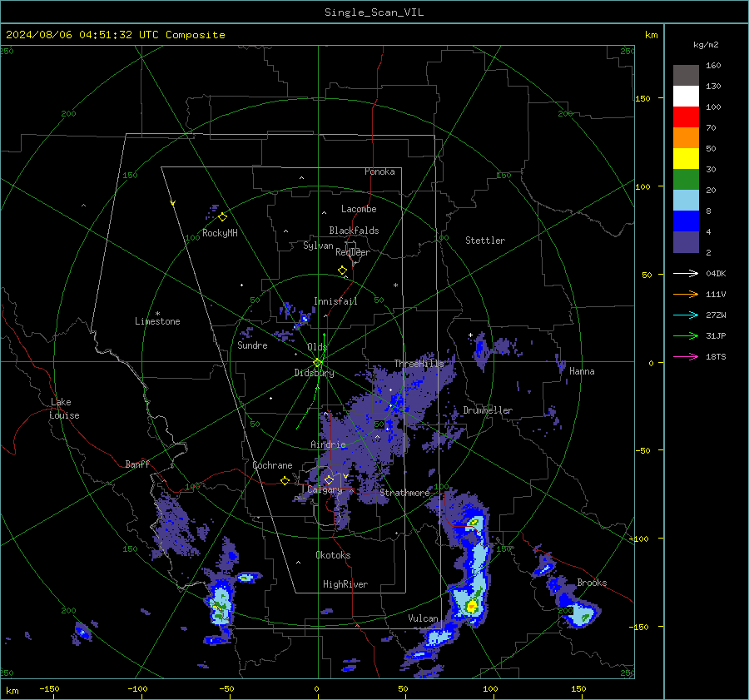Click the ThreeHills town label

coord(419,364)
